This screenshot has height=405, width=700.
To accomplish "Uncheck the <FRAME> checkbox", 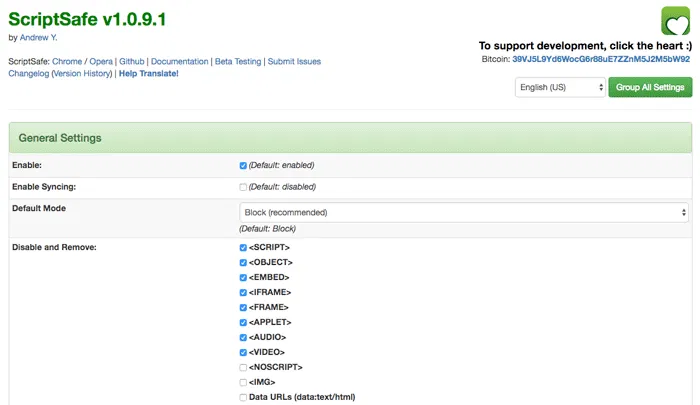I will [x=243, y=307].
